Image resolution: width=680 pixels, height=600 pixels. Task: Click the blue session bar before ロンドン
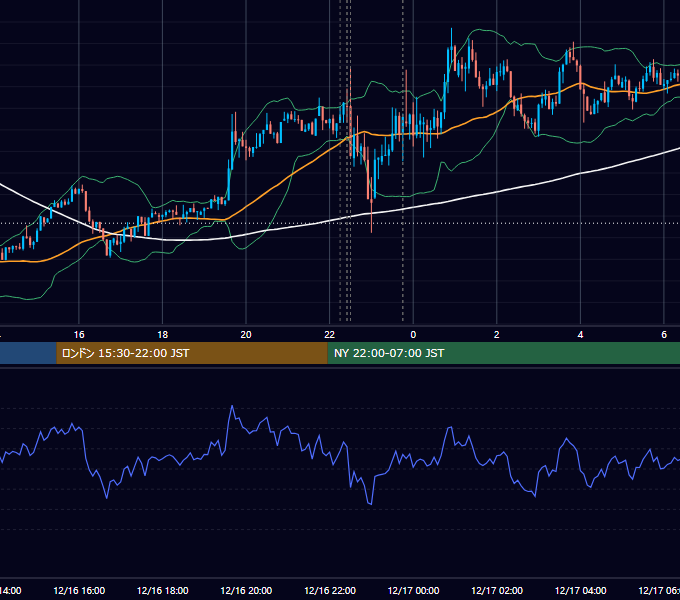pyautogui.click(x=28, y=353)
